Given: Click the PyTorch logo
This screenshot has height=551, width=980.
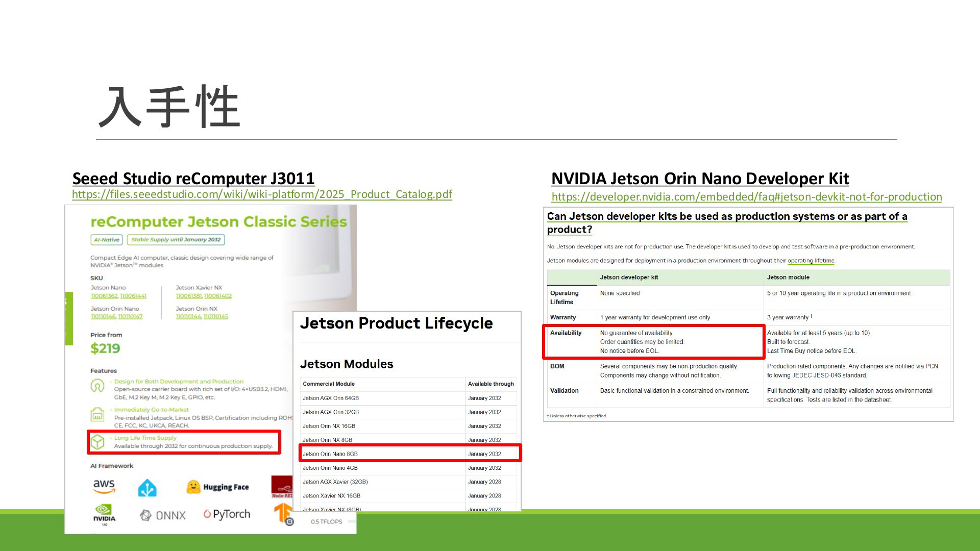Looking at the screenshot, I should (227, 514).
